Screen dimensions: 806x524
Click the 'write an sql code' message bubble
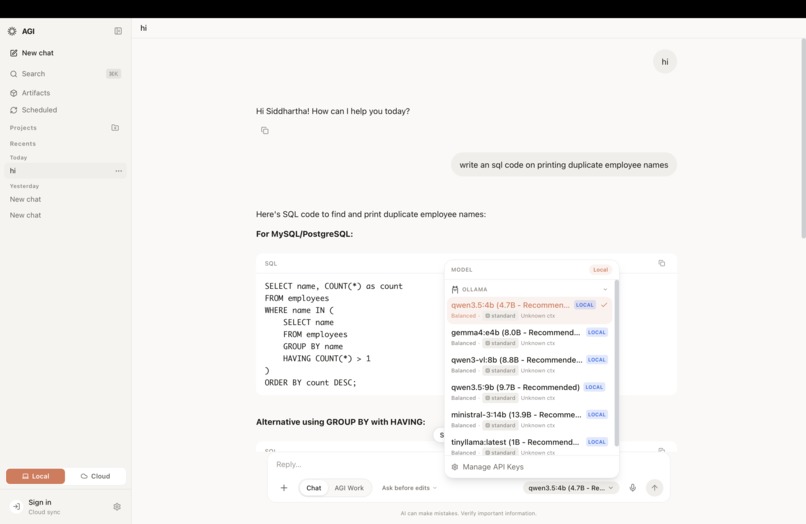coord(564,165)
